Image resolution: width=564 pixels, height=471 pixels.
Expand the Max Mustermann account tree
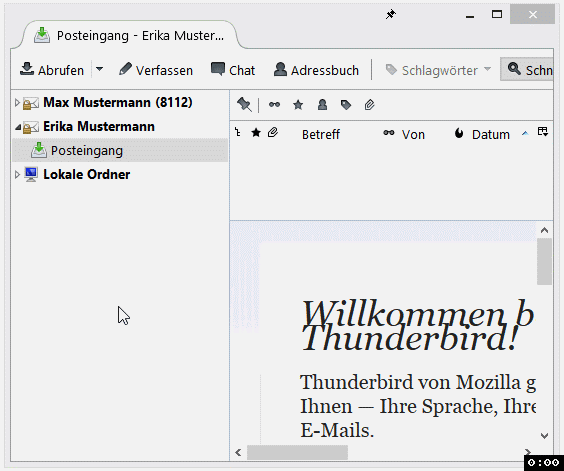click(17, 103)
